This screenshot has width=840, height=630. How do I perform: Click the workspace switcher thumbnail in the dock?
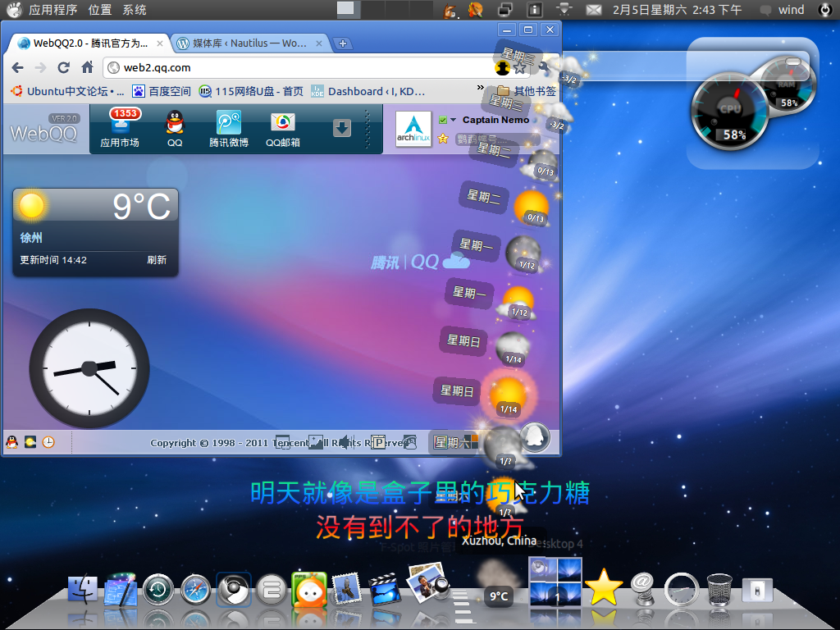pyautogui.click(x=555, y=582)
